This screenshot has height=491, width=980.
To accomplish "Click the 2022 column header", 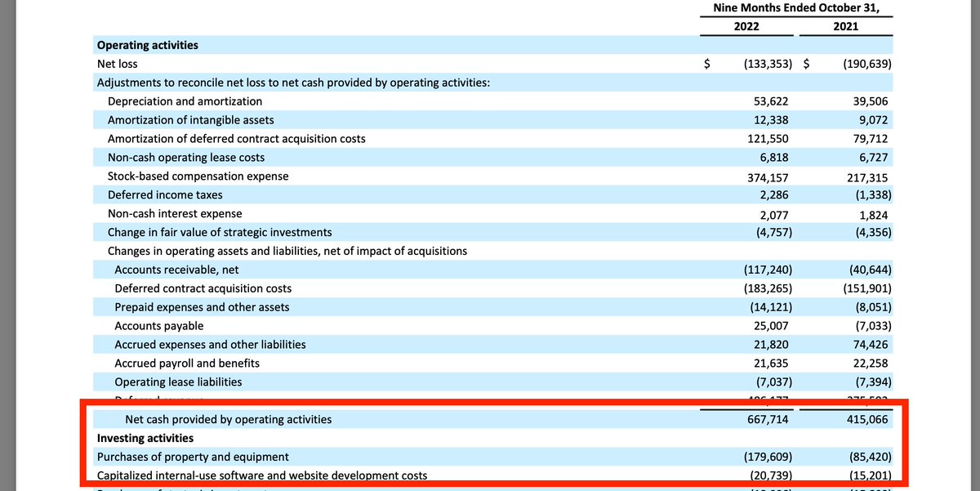I will click(x=746, y=26).
